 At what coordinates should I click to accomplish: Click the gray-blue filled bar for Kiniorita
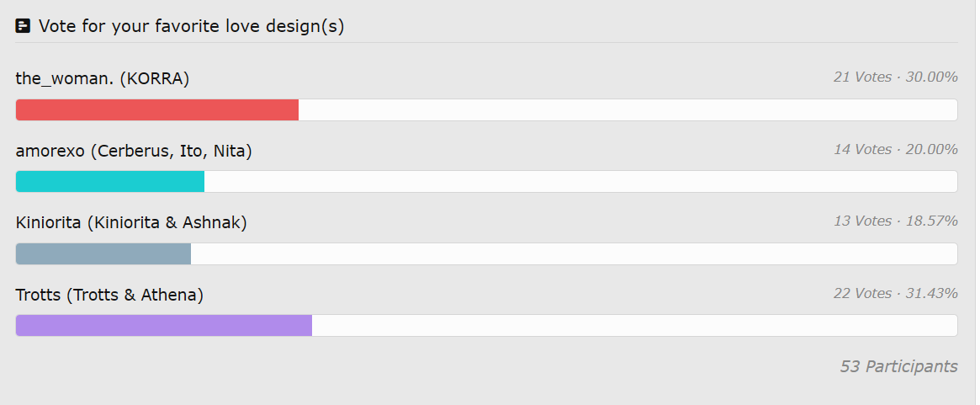point(103,254)
